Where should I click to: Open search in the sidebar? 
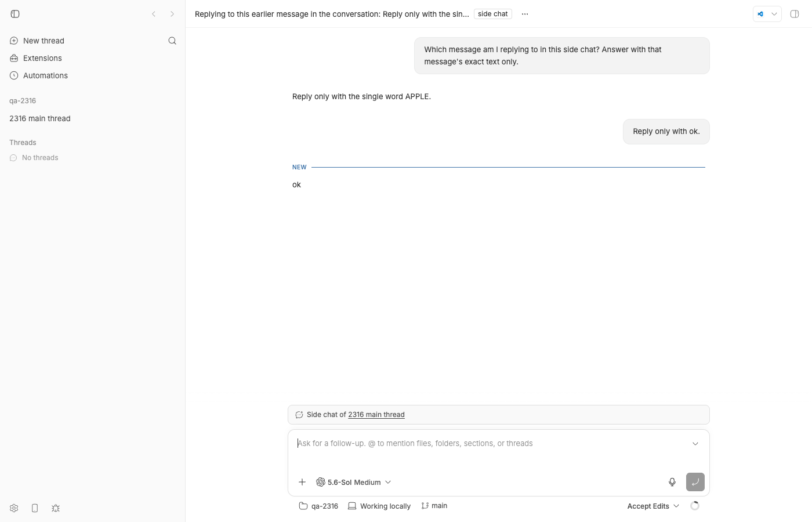(x=172, y=41)
